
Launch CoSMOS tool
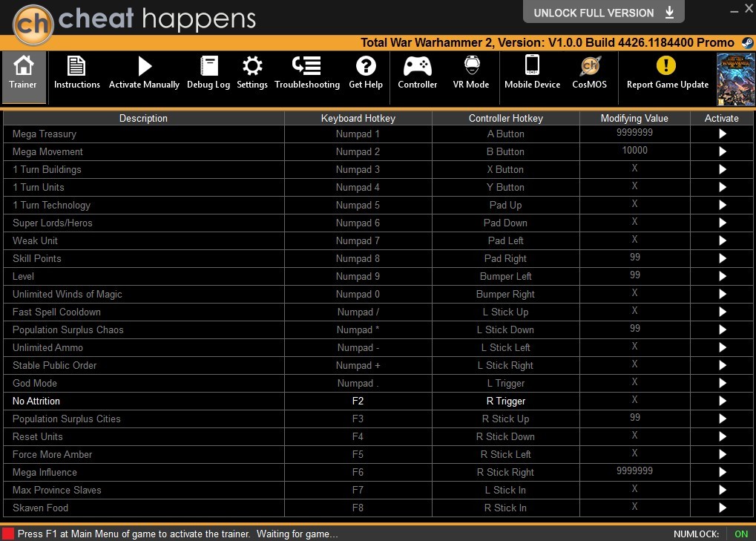point(590,72)
